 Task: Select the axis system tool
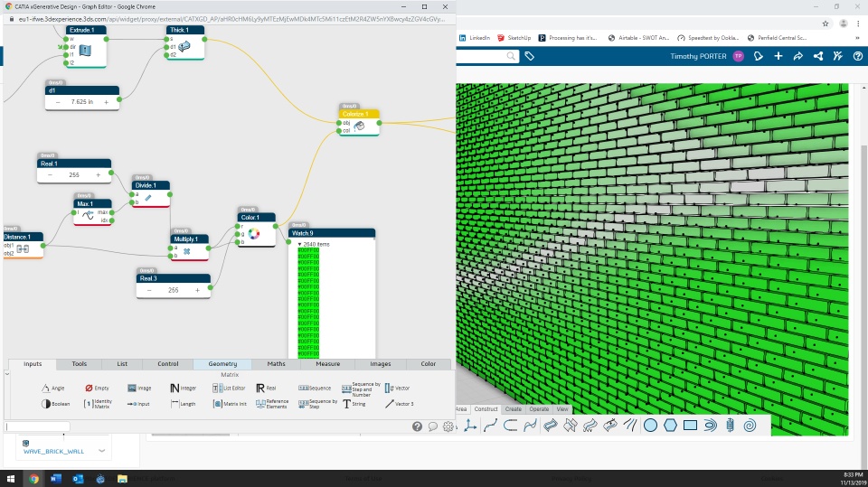[x=470, y=425]
